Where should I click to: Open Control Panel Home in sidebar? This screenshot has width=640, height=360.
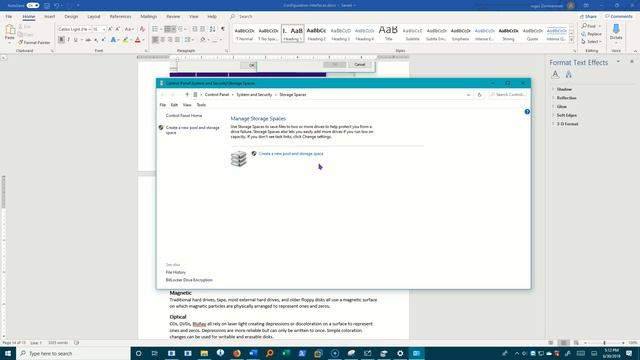184,116
